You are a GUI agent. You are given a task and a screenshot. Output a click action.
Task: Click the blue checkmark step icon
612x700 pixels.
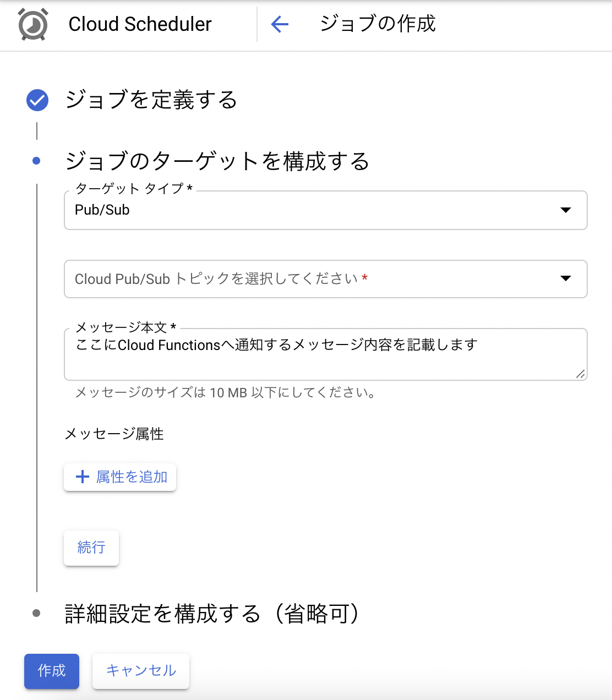(37, 100)
